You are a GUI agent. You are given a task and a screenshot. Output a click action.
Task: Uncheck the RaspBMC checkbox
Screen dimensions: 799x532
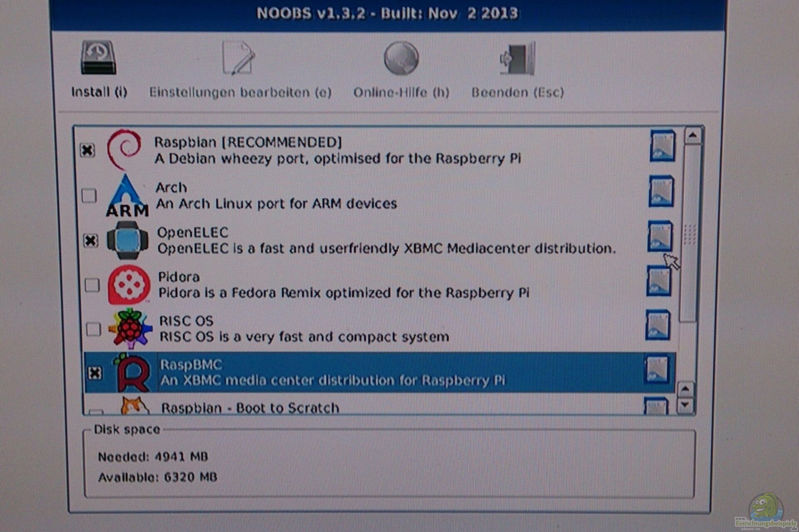pyautogui.click(x=95, y=373)
